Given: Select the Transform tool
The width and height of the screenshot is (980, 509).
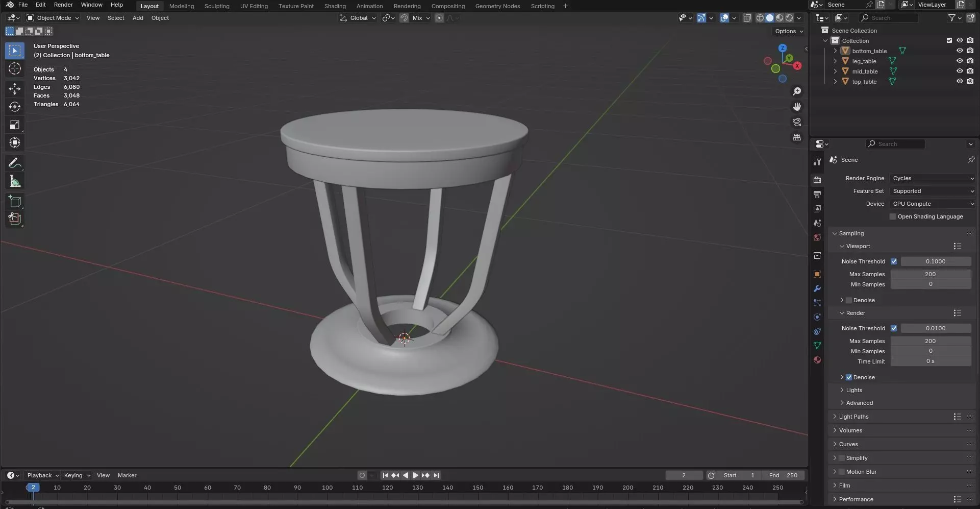Looking at the screenshot, I should [x=15, y=142].
